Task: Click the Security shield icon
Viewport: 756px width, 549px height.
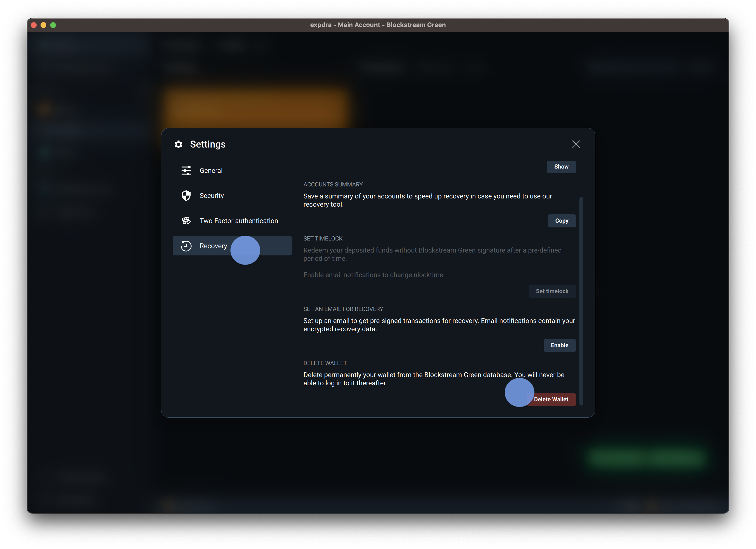Action: 186,196
